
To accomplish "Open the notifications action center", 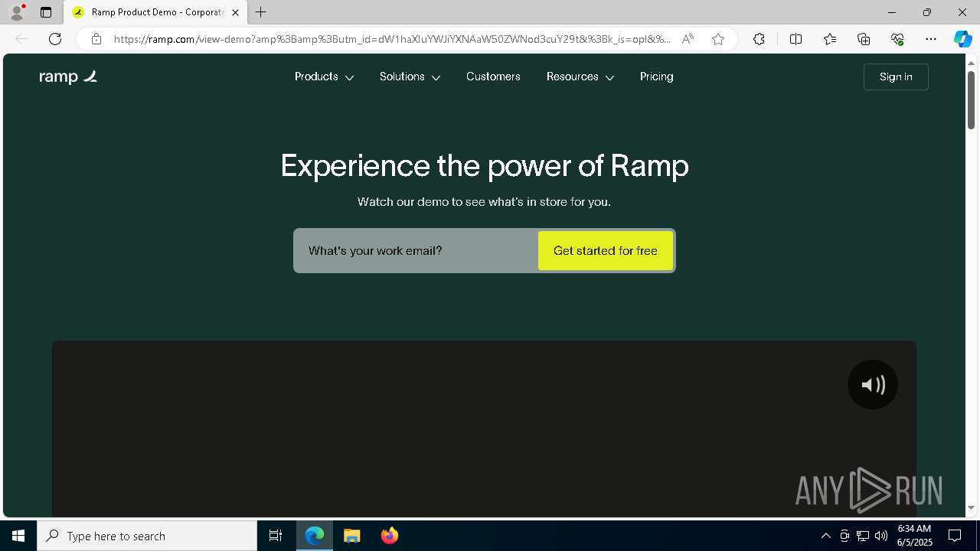I will pos(955,536).
